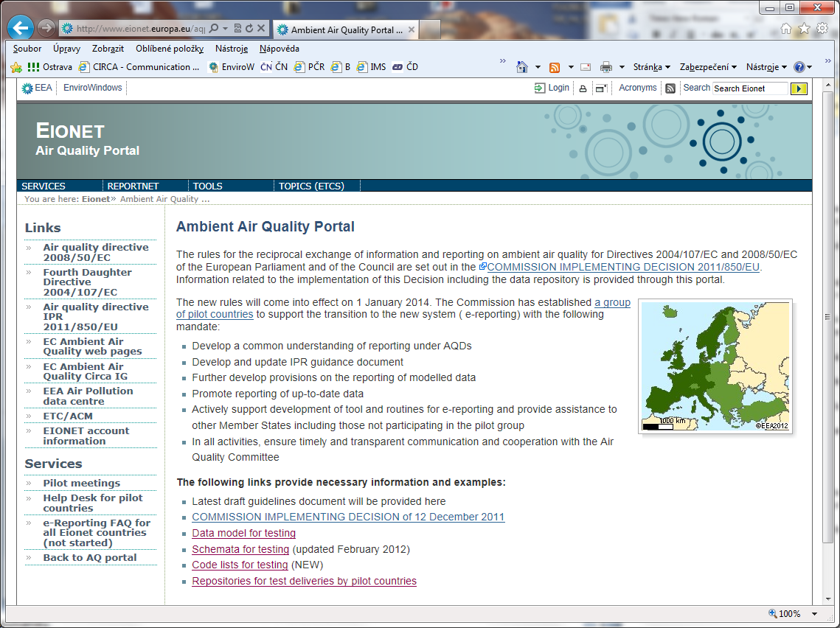This screenshot has width=840, height=628.
Task: Expand favorites bar overflow chevron
Action: pos(502,61)
